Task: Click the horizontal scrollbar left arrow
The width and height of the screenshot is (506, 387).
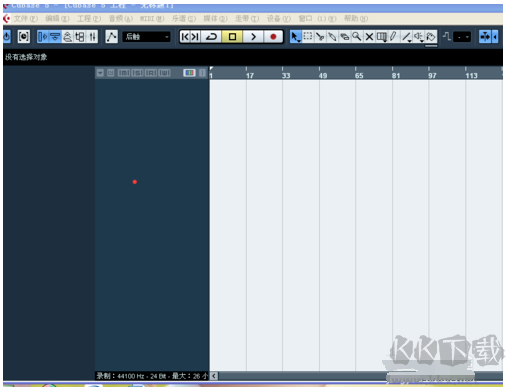Action: [214, 376]
